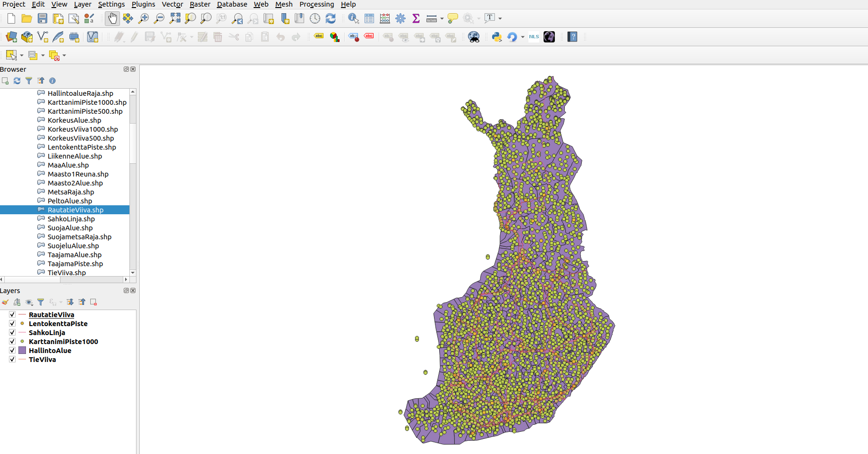
Task: Open the Processing menu
Action: click(316, 4)
